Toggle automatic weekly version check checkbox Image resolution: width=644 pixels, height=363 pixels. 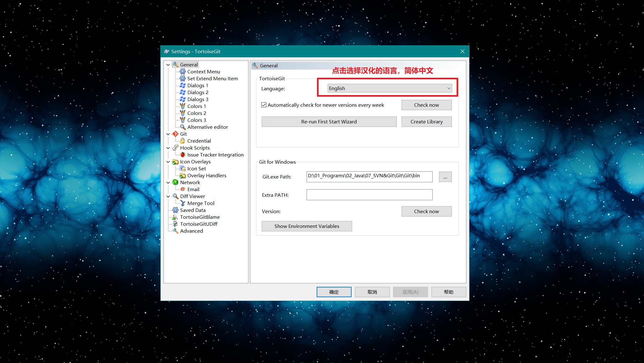pos(264,105)
